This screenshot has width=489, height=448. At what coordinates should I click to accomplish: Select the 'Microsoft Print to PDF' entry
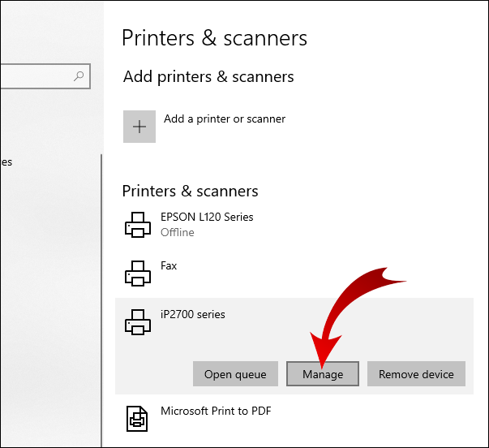click(216, 411)
